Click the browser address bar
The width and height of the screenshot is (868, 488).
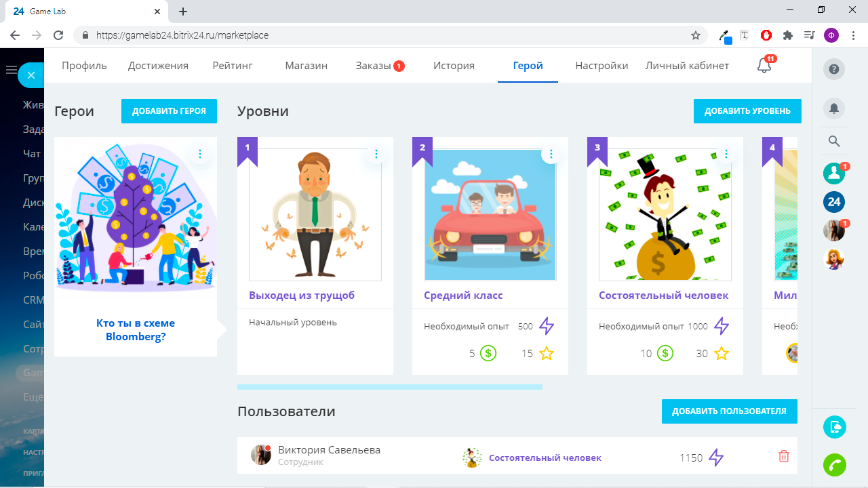click(x=390, y=35)
